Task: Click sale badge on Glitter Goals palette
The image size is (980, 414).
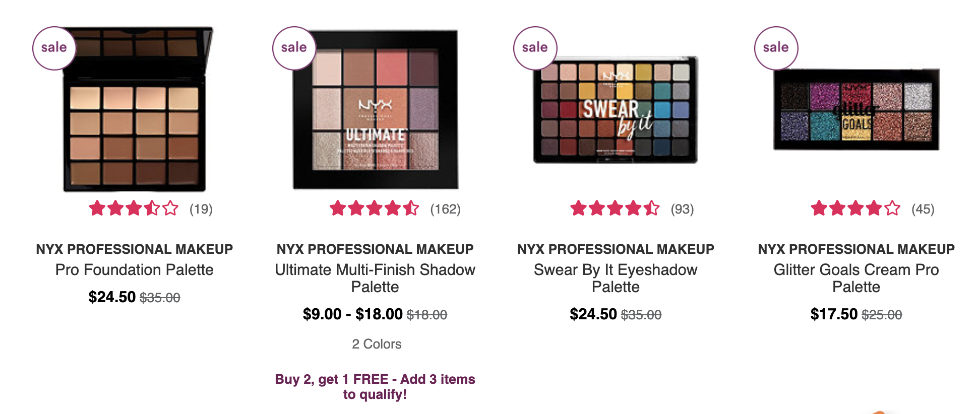Action: click(x=776, y=48)
